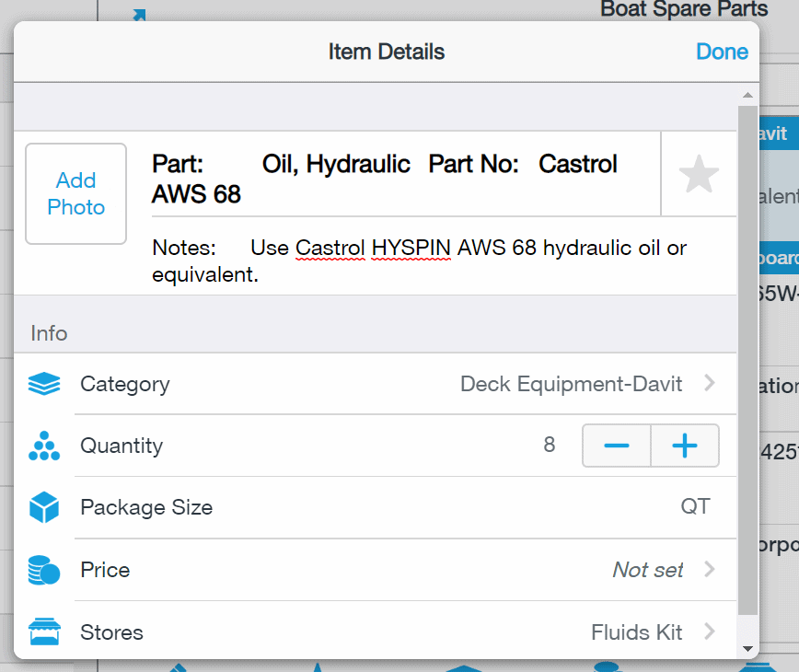Click the vertical scrollbar thumb

click(747, 360)
